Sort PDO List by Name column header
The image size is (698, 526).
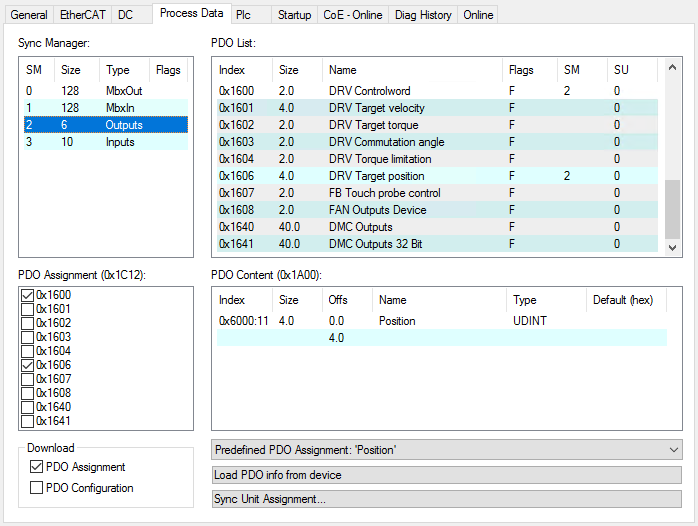tap(412, 70)
